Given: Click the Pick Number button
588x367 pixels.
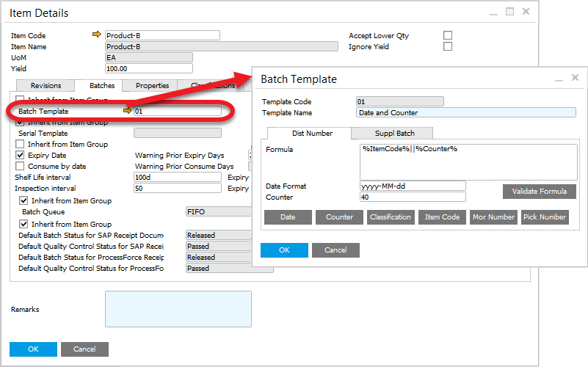Looking at the screenshot, I should (x=545, y=217).
